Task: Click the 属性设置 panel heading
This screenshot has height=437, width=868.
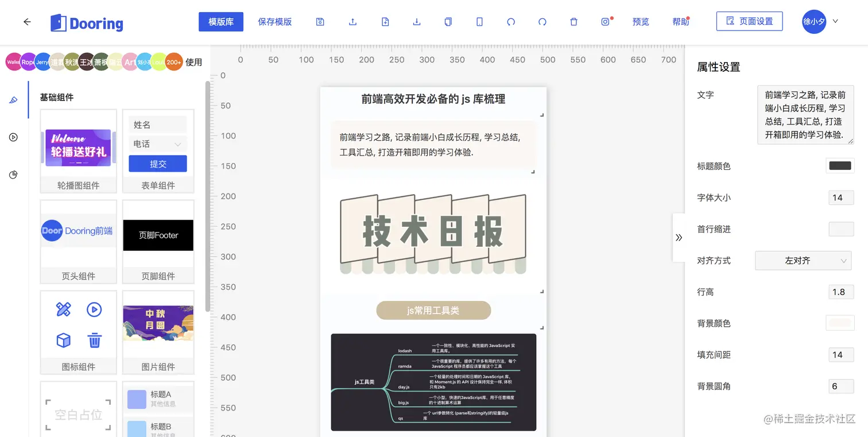Action: coord(718,67)
